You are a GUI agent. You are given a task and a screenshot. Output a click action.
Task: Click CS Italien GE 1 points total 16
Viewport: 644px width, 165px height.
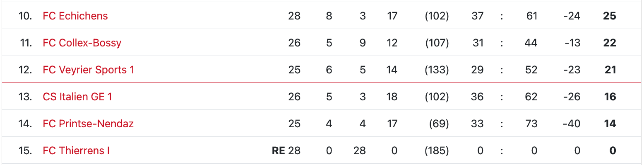point(610,97)
